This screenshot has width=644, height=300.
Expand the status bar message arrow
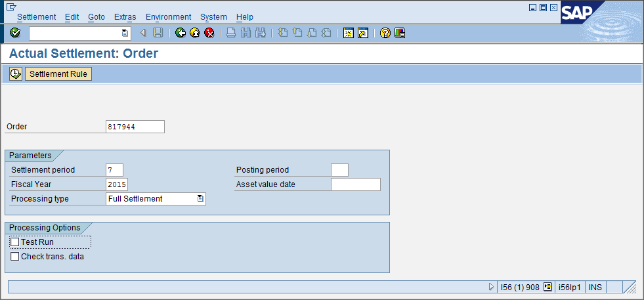(x=491, y=287)
